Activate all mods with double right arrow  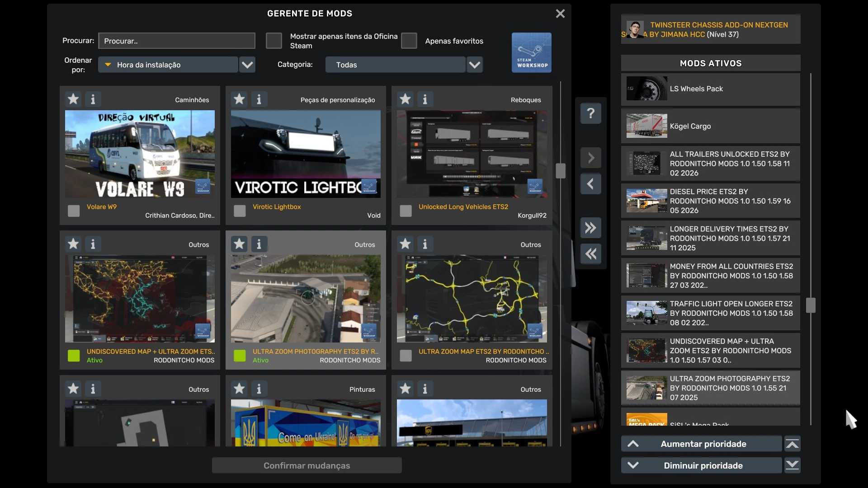[x=591, y=228]
